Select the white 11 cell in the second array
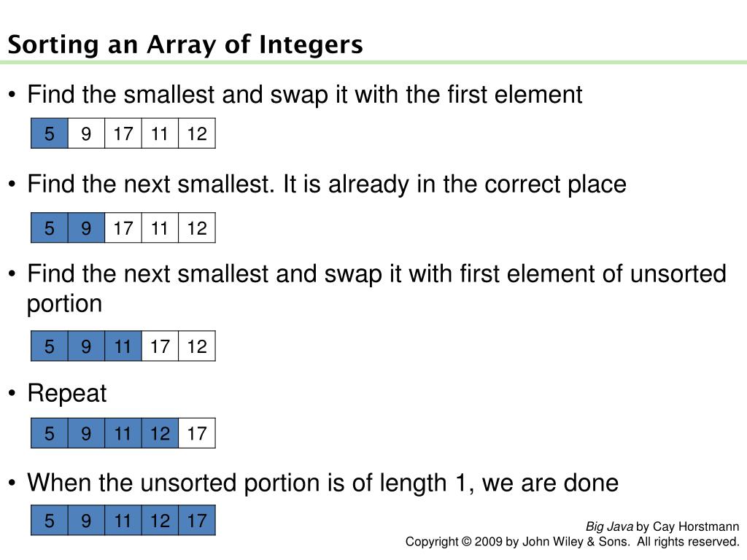The width and height of the screenshot is (747, 560). pyautogui.click(x=160, y=227)
